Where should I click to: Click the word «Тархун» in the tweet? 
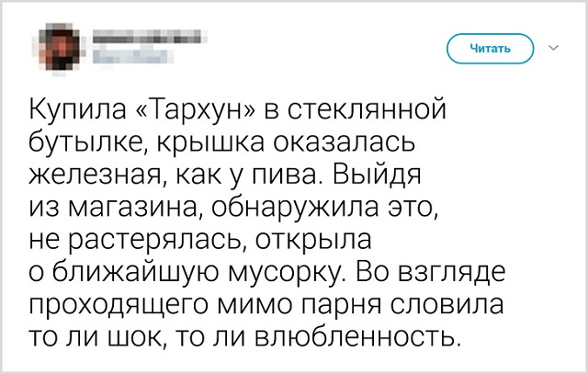194,113
